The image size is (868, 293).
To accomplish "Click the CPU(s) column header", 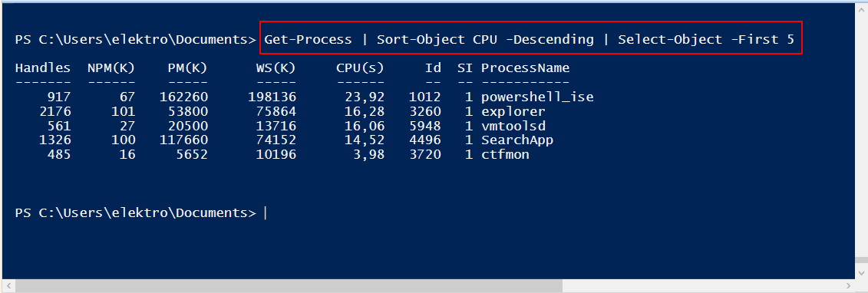I will [x=360, y=68].
